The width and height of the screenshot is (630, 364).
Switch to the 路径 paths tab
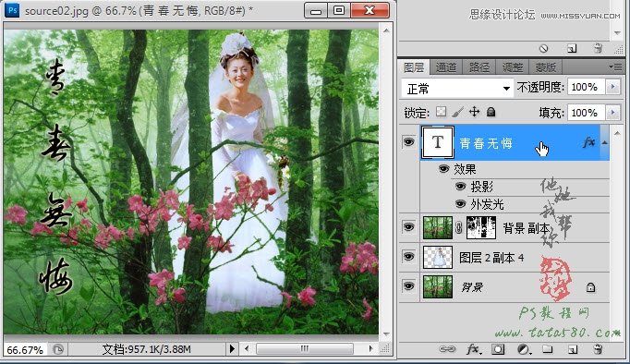coord(479,67)
